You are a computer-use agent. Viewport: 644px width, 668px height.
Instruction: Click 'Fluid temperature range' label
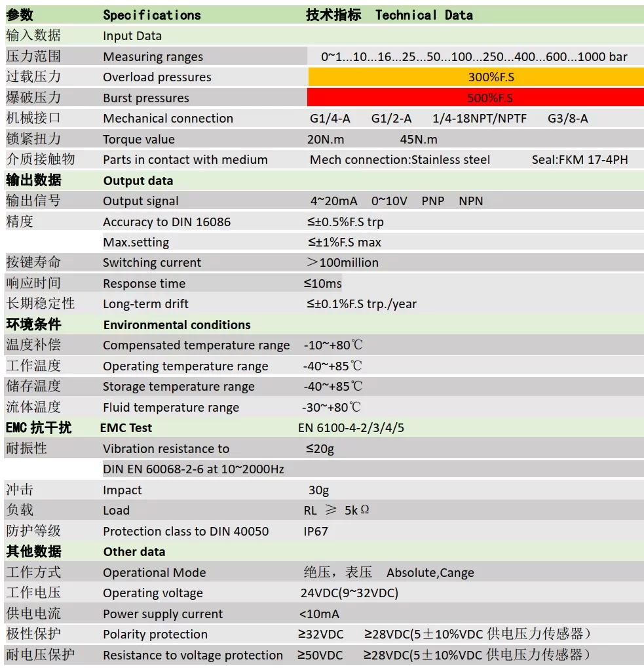click(x=171, y=408)
